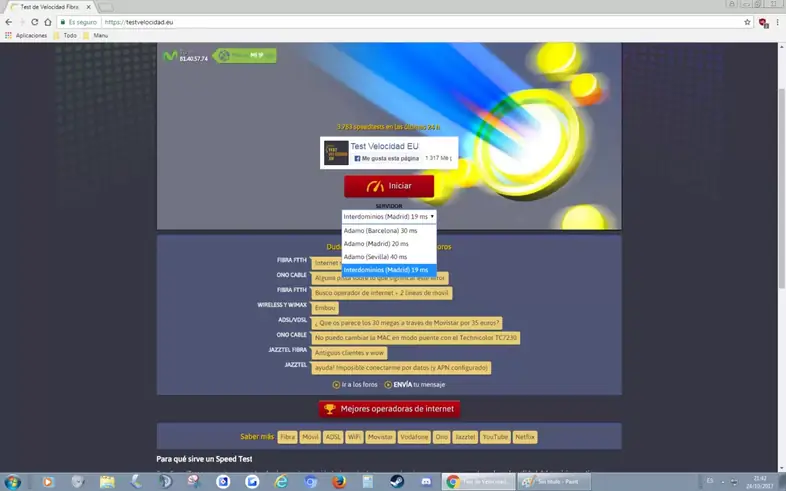This screenshot has width=786, height=491.
Task: Click the browser back arrow icon
Action: click(x=9, y=22)
